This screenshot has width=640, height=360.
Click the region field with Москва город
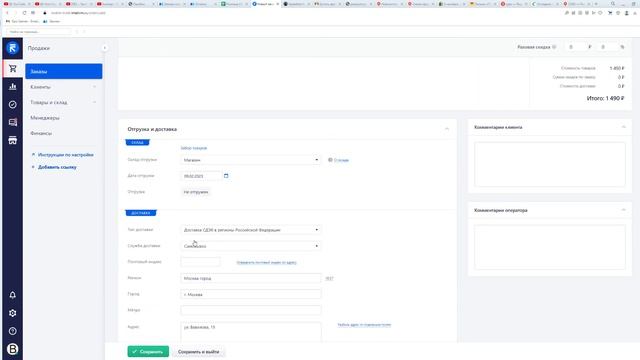coord(251,278)
